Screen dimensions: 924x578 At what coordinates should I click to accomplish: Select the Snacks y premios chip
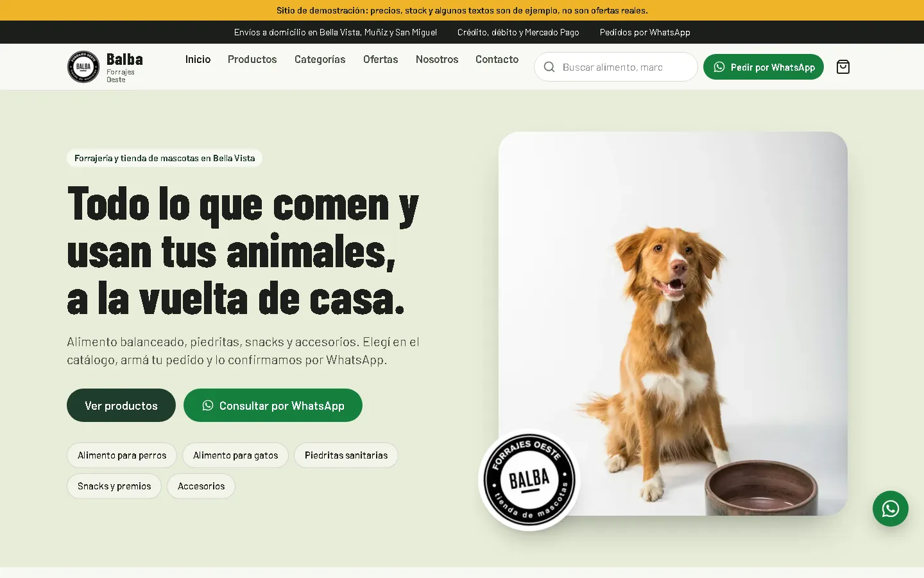[x=114, y=486]
